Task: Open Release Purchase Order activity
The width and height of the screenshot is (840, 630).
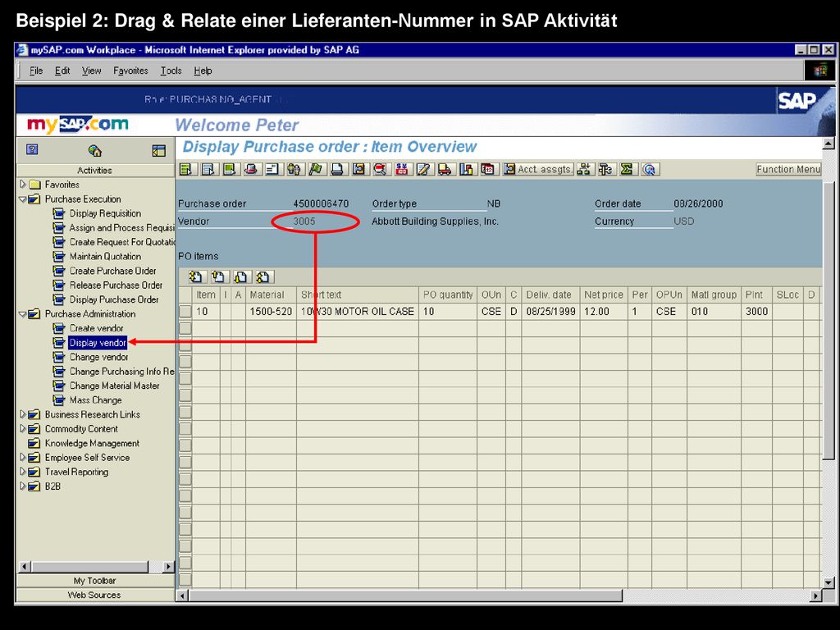Action: point(116,285)
